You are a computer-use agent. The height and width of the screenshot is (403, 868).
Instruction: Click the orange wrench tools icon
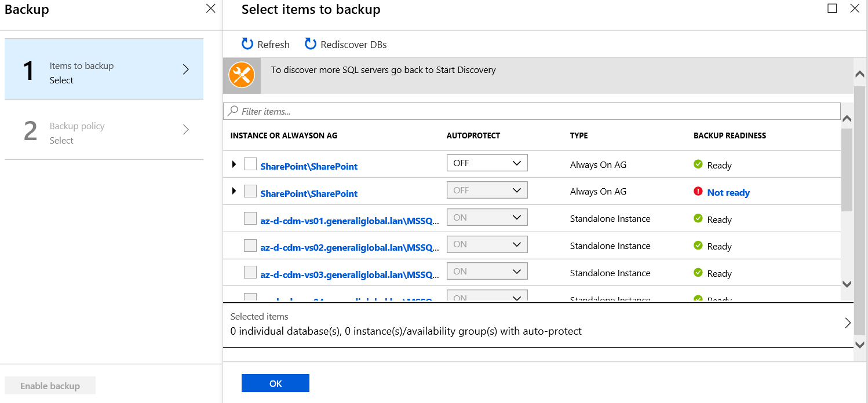pos(242,75)
